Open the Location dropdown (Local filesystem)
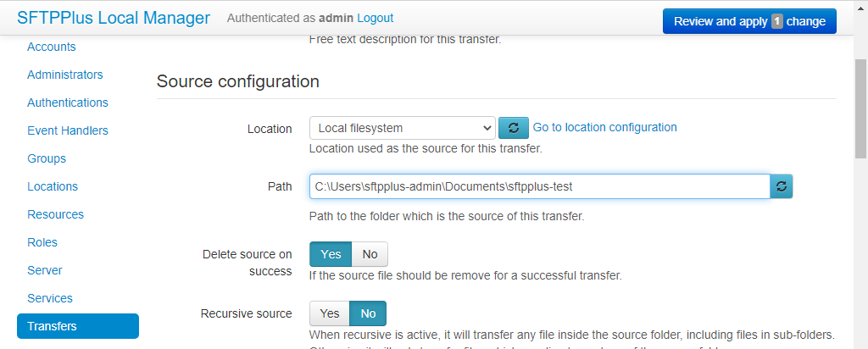 (403, 128)
